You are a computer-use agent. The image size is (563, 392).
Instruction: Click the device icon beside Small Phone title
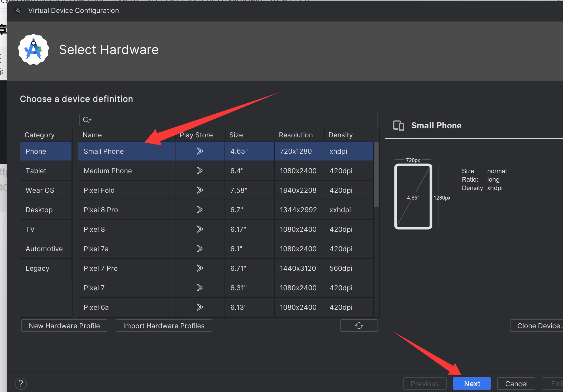pyautogui.click(x=398, y=125)
